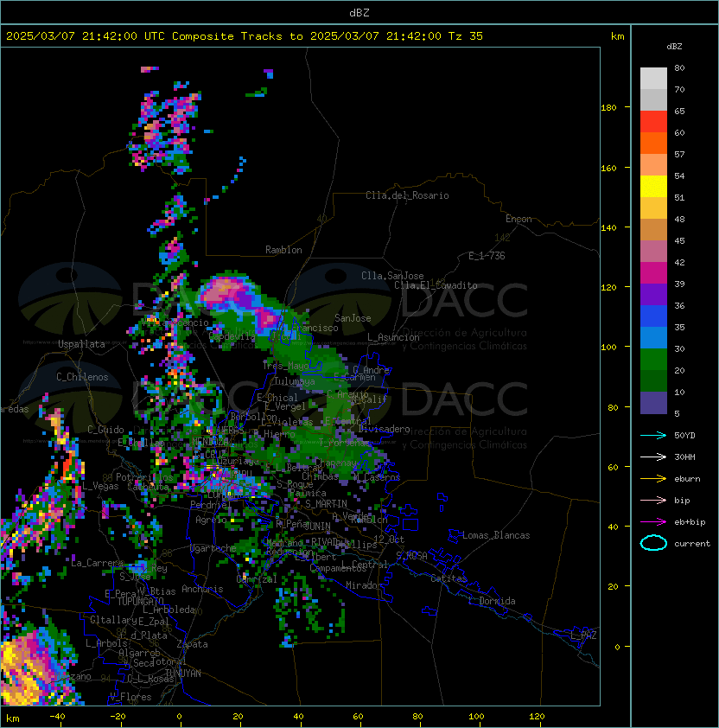Viewport: 719px width, 728px height.
Task: Click the 0 km tick on vertical axis
Action: point(617,648)
